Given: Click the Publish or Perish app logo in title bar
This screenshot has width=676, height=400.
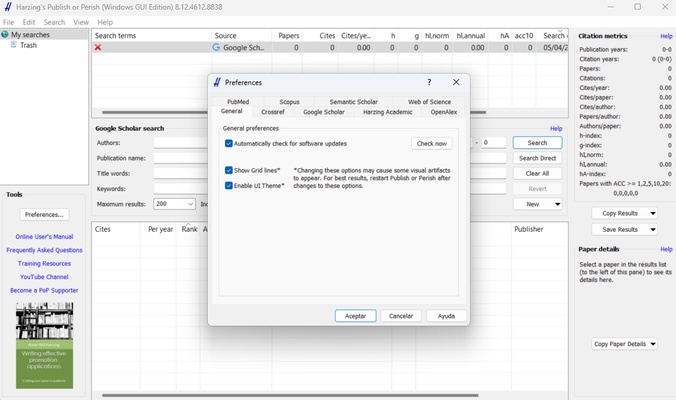Looking at the screenshot, I should [x=7, y=7].
